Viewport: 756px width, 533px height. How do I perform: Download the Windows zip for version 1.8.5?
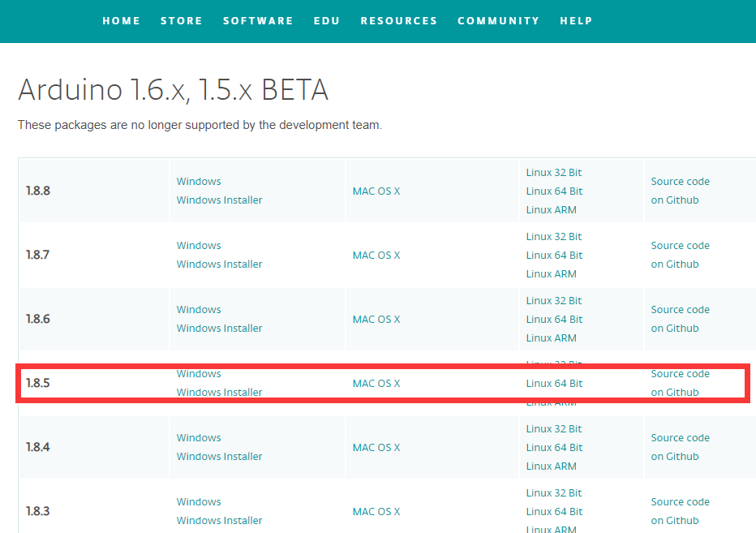tap(199, 374)
